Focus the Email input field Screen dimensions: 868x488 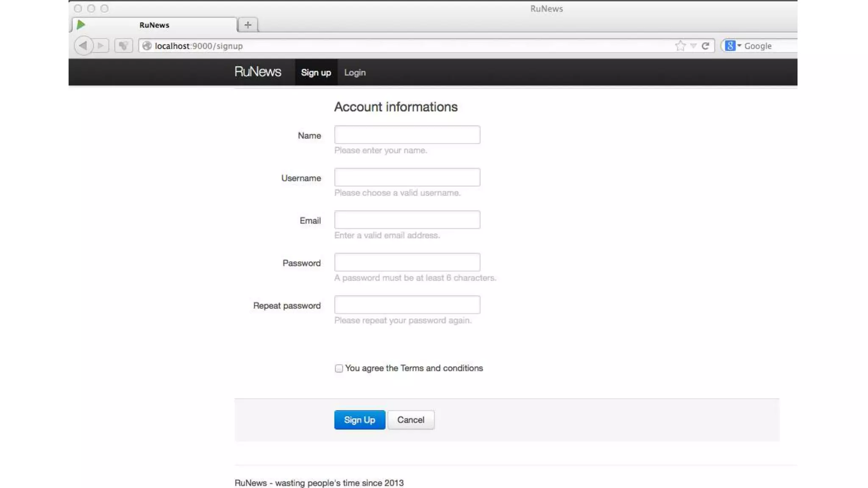coord(407,220)
